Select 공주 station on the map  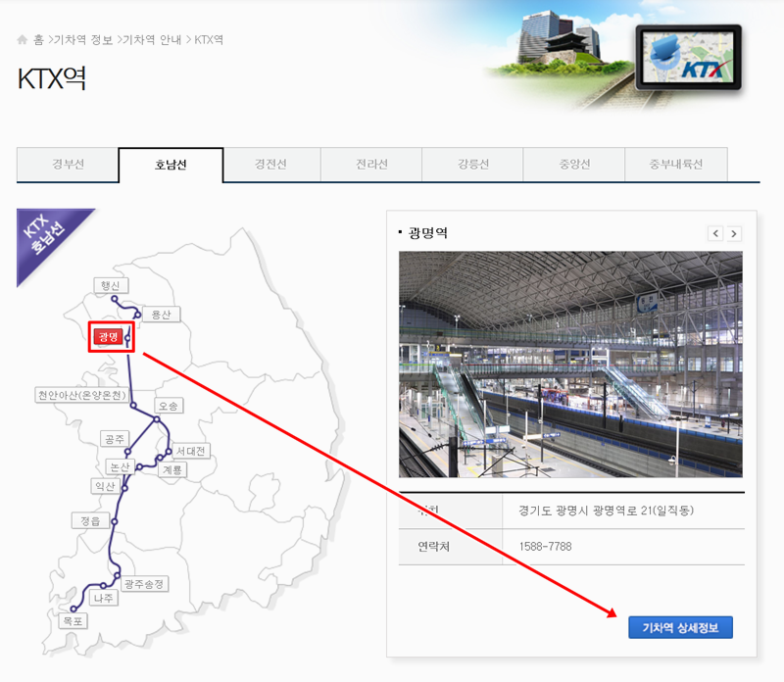115,439
